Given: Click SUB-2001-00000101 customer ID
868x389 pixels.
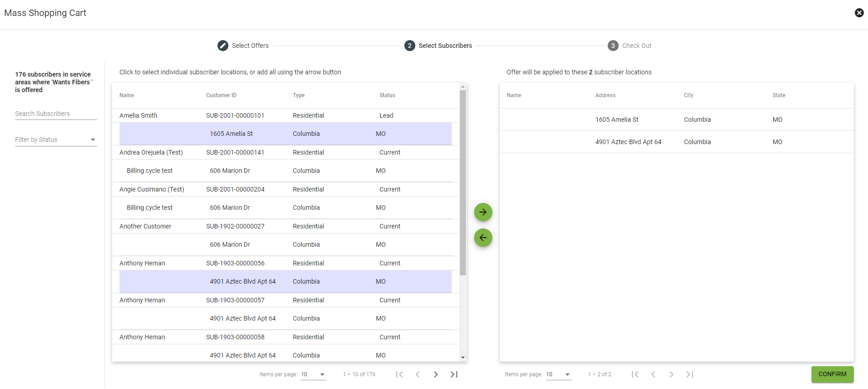Looking at the screenshot, I should pos(235,115).
